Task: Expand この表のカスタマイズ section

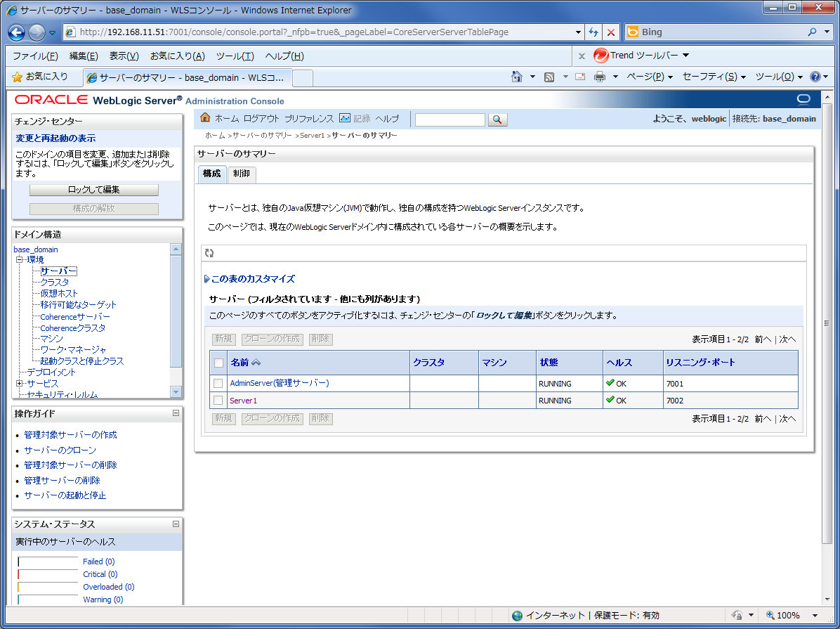Action: click(206, 279)
